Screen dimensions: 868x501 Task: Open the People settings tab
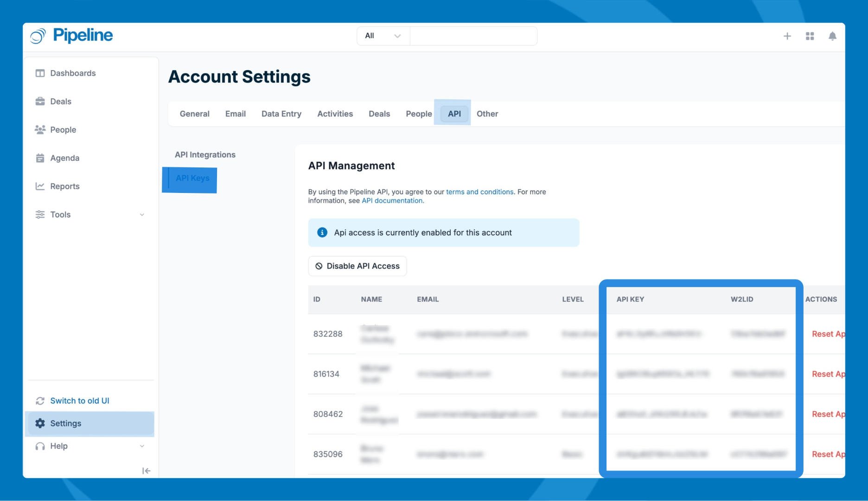[419, 114]
